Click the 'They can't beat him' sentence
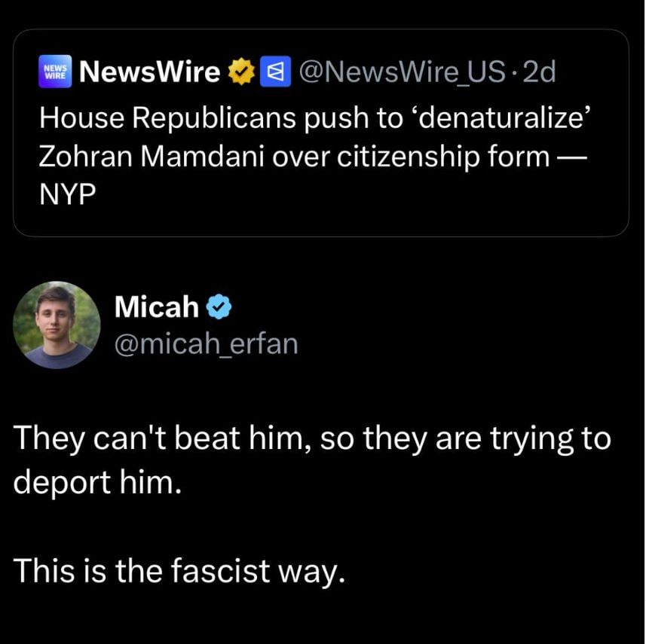 pyautogui.click(x=151, y=438)
